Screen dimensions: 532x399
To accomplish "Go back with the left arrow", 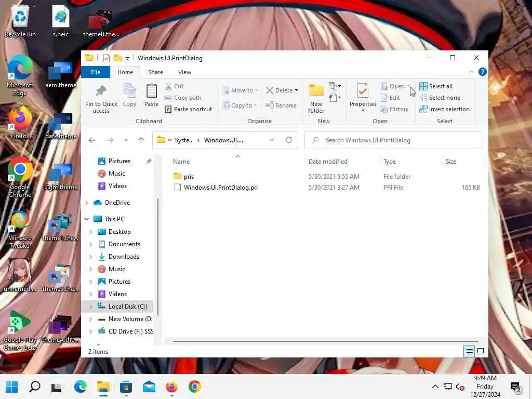I will [x=92, y=140].
